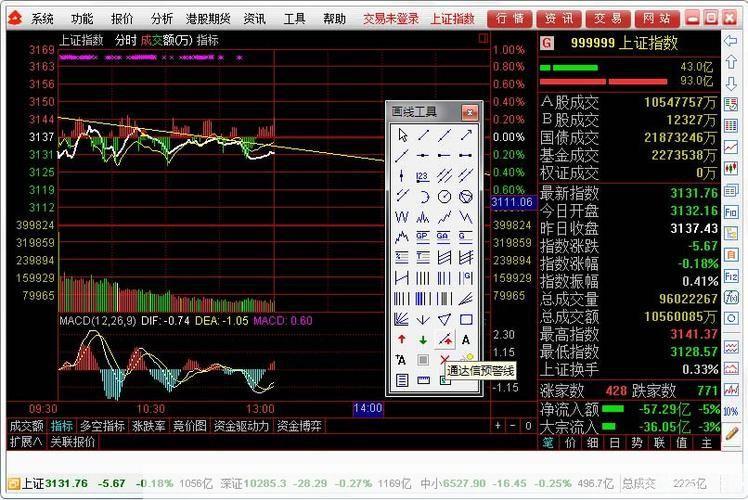The width and height of the screenshot is (748, 500).
Task: Select the T-labeled horizontal lines tool
Action: coord(423,258)
